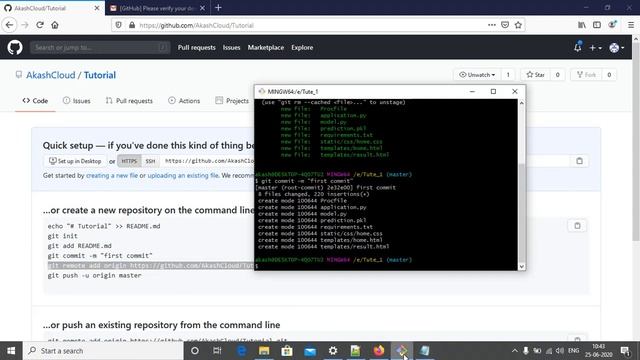Open Settings gear on taskbar
Image resolution: width=640 pixels, height=360 pixels.
pos(333,351)
